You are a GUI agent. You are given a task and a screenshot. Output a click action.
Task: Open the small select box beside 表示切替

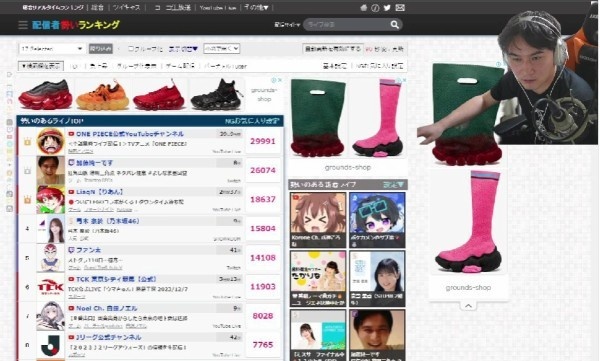(x=222, y=49)
